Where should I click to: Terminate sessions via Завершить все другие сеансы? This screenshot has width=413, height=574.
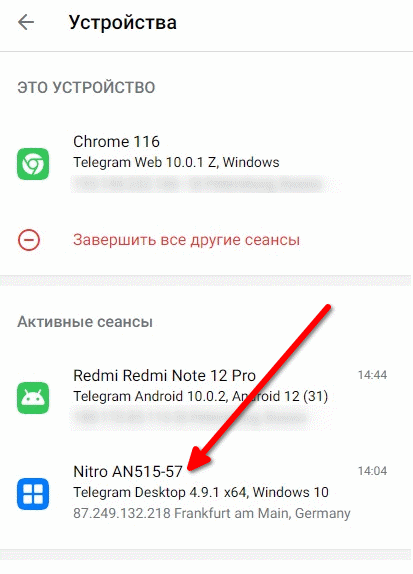click(x=186, y=240)
